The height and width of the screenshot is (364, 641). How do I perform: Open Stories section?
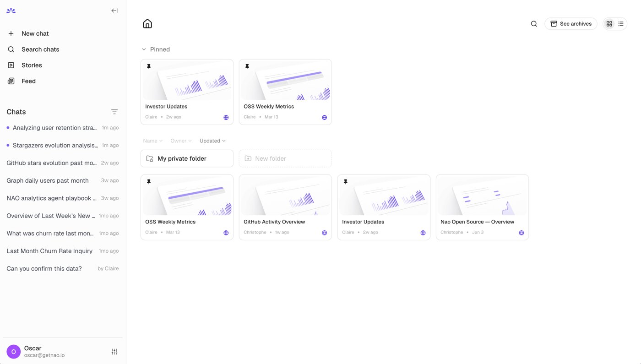point(63,65)
